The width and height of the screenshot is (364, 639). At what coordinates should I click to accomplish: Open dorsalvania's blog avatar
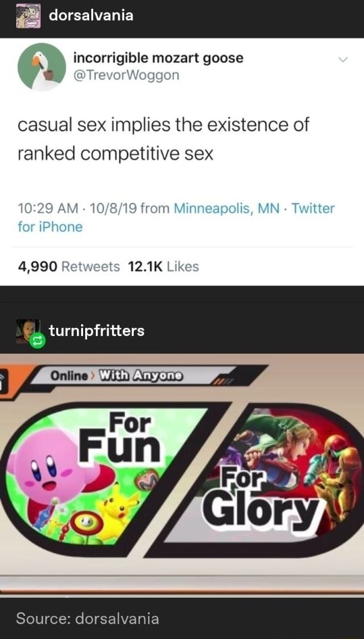point(28,16)
